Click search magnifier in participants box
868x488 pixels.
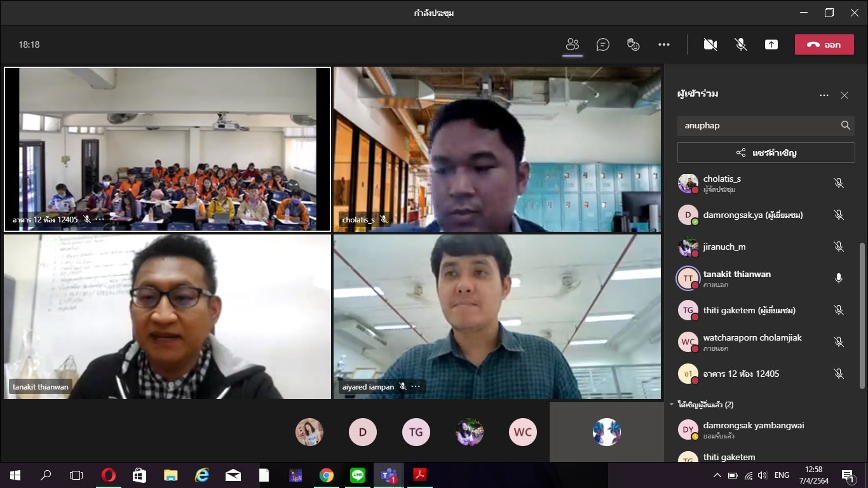[x=845, y=125]
